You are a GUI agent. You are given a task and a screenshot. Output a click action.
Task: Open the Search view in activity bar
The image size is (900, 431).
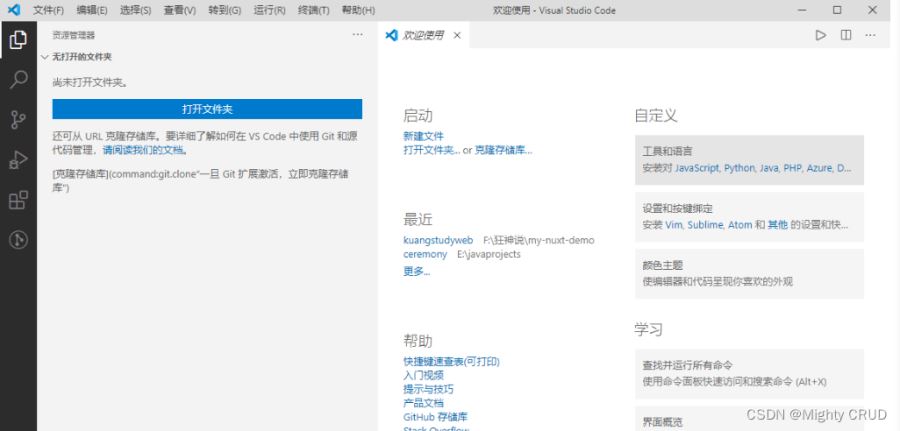pos(18,80)
